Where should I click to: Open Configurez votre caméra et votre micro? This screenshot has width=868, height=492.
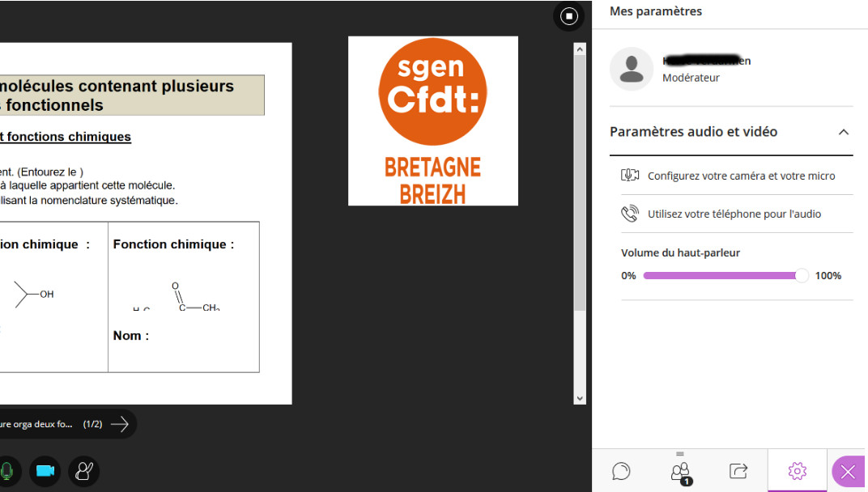(x=740, y=176)
